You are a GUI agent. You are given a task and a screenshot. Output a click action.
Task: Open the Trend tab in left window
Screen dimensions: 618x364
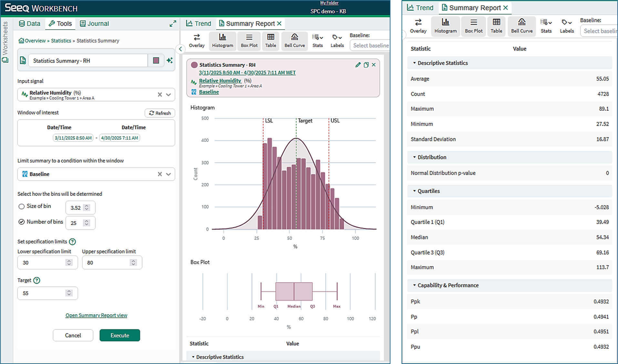pos(198,24)
